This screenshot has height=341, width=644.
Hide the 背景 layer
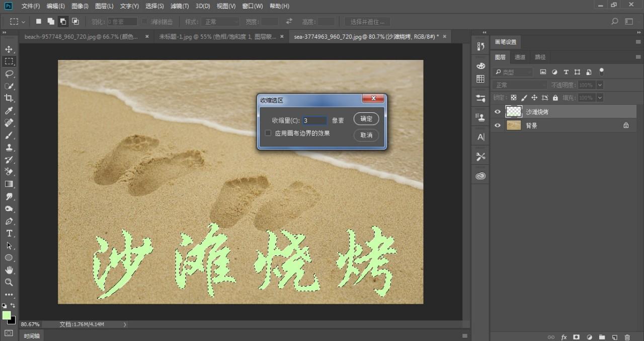498,125
